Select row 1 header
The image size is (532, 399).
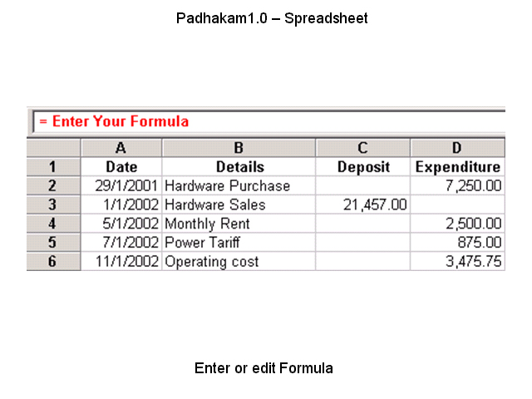[53, 166]
